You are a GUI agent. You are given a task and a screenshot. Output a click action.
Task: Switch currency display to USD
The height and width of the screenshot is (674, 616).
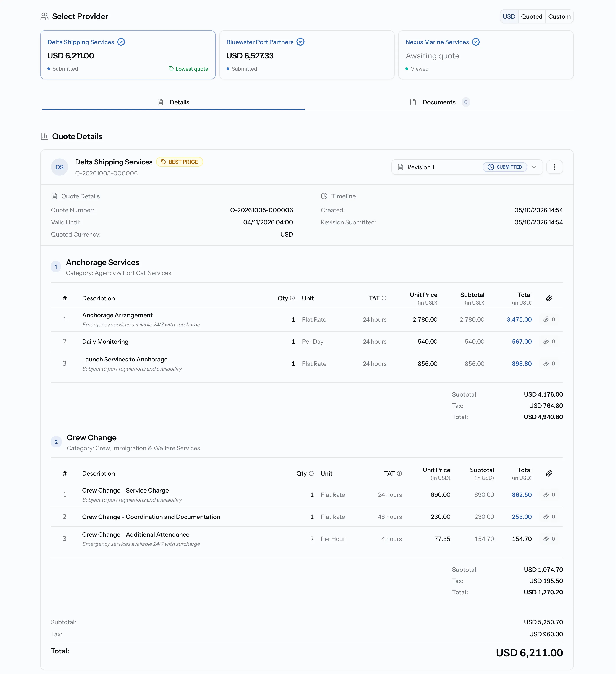(509, 16)
